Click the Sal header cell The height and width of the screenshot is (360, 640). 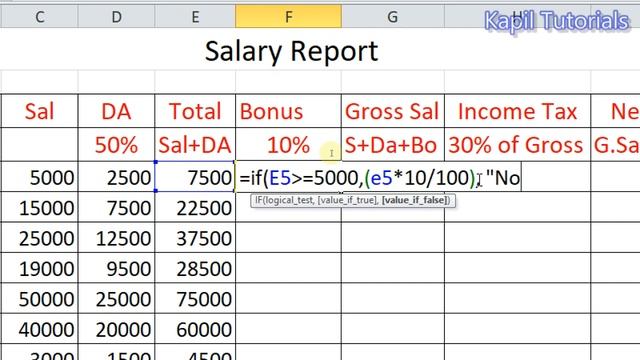(39, 111)
